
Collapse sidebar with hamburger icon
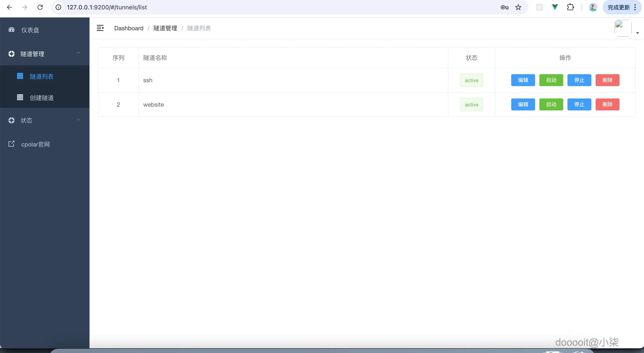100,28
